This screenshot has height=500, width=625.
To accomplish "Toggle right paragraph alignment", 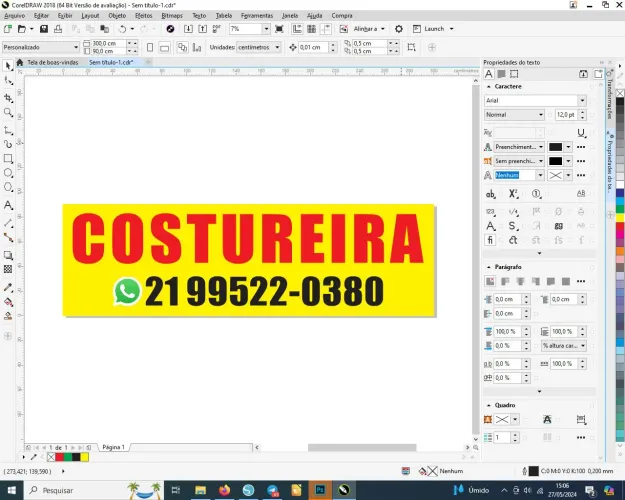I will pos(535,281).
